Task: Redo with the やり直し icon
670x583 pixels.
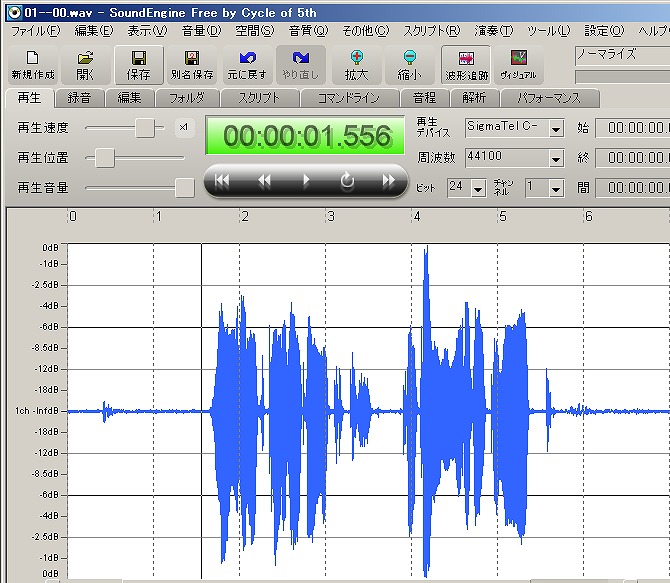Action: (300, 65)
